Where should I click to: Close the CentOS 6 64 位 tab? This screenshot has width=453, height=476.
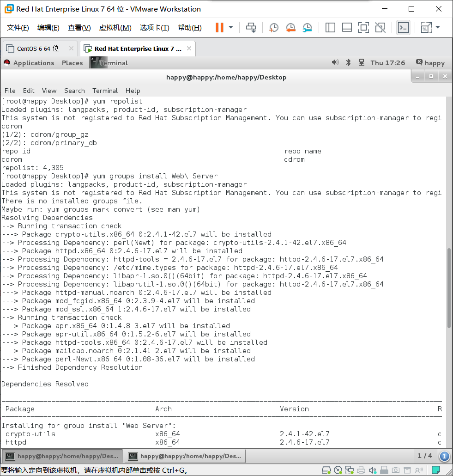71,48
